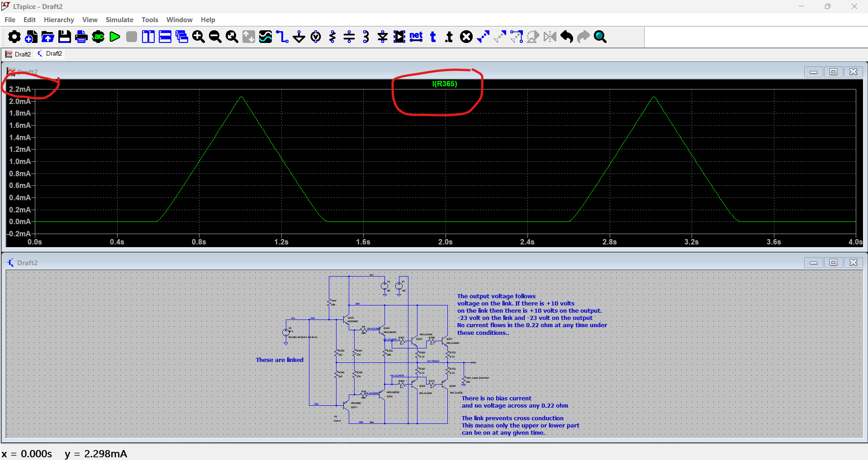Click the 4.0s time axis label
The width and height of the screenshot is (868, 460).
pos(855,242)
